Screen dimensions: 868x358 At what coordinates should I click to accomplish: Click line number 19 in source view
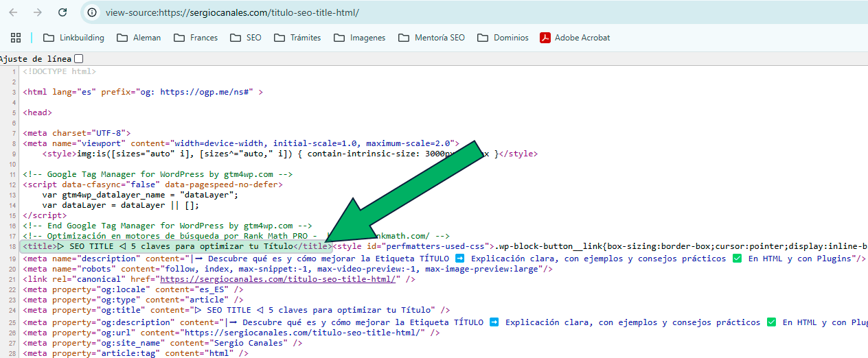pos(13,259)
